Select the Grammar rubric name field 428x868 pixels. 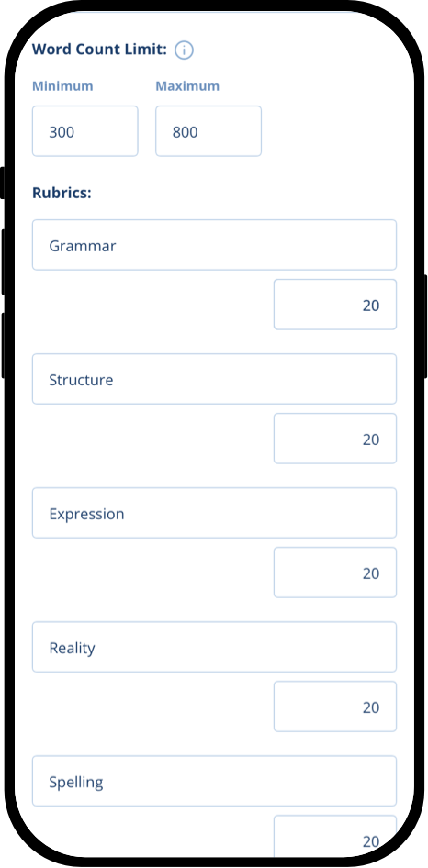[x=215, y=245]
